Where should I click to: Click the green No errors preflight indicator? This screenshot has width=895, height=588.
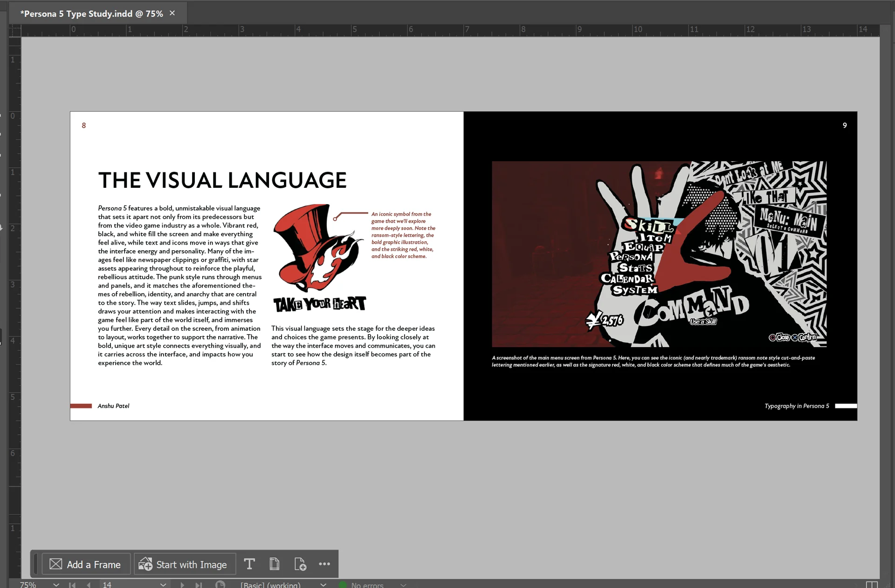[343, 585]
